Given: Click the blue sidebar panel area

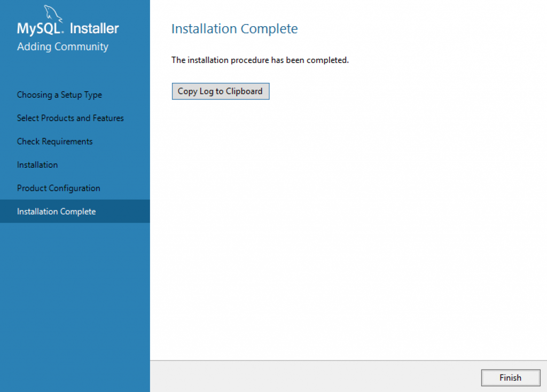Looking at the screenshot, I should [75, 294].
